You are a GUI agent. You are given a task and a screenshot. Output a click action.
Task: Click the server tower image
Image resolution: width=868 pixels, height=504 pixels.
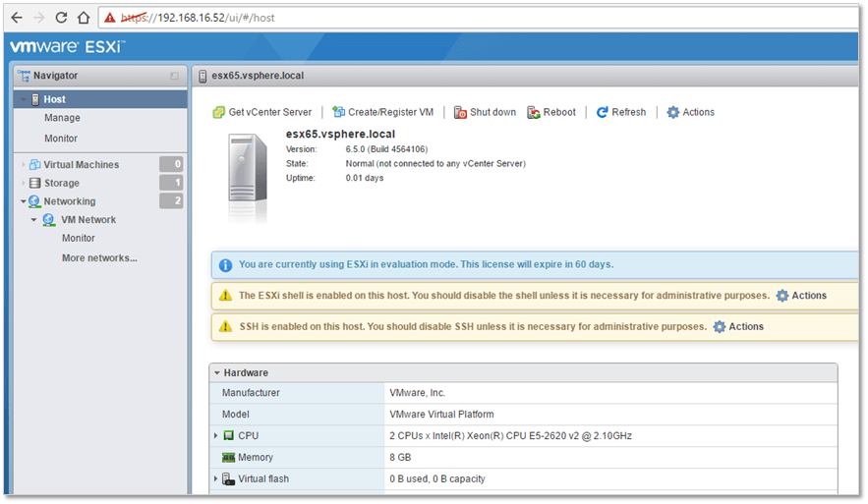[x=248, y=169]
